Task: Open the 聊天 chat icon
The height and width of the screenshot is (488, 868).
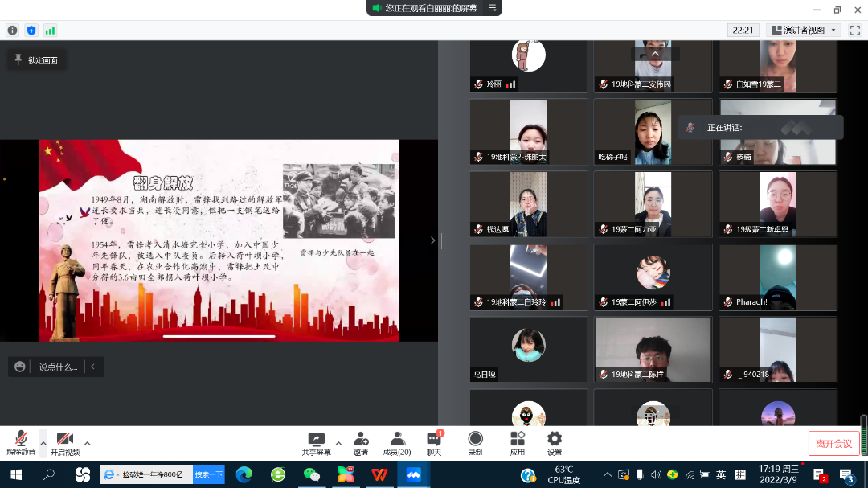Action: point(434,442)
